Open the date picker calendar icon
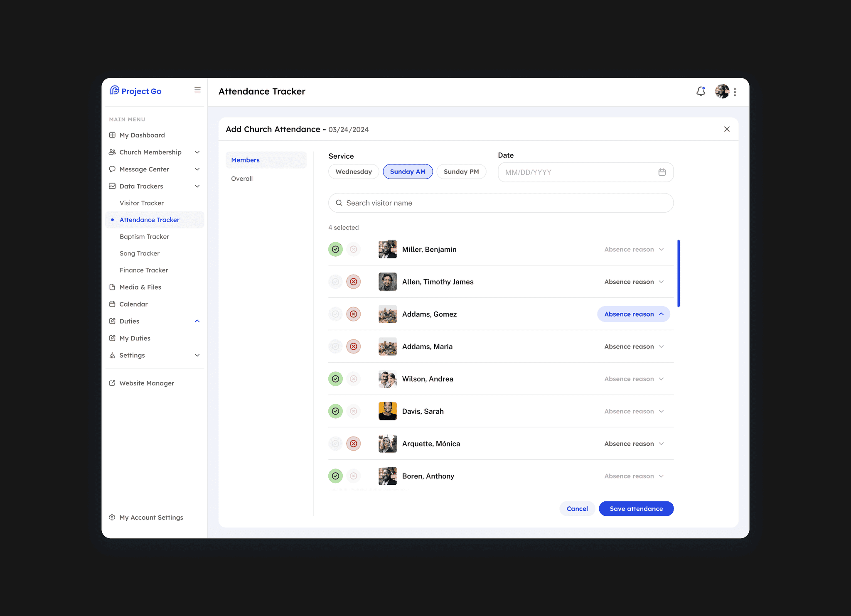Screen dimensions: 851x616 pos(662,172)
